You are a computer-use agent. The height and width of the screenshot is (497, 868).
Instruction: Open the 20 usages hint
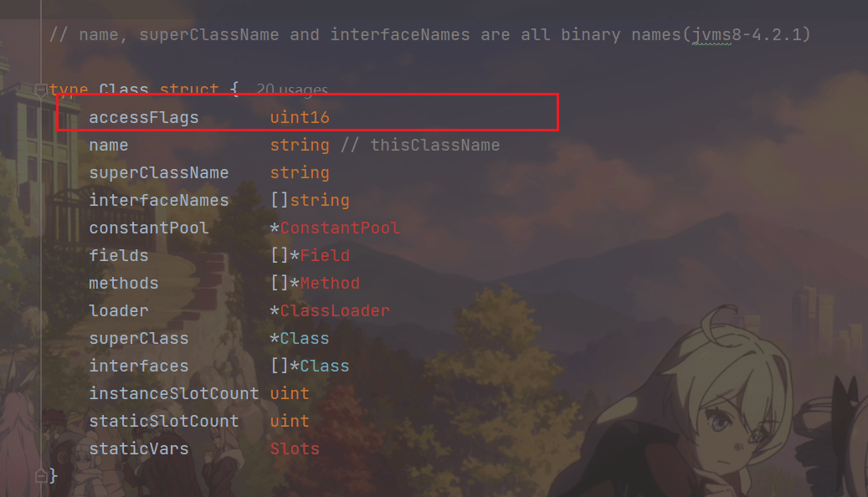(291, 90)
